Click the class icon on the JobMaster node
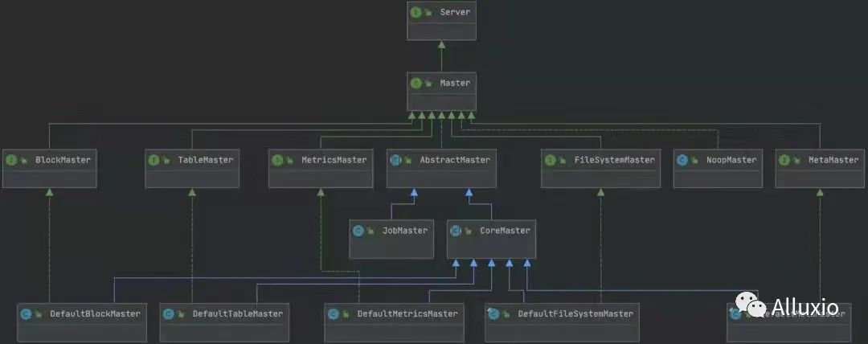This screenshot has width=868, height=344. tap(358, 231)
